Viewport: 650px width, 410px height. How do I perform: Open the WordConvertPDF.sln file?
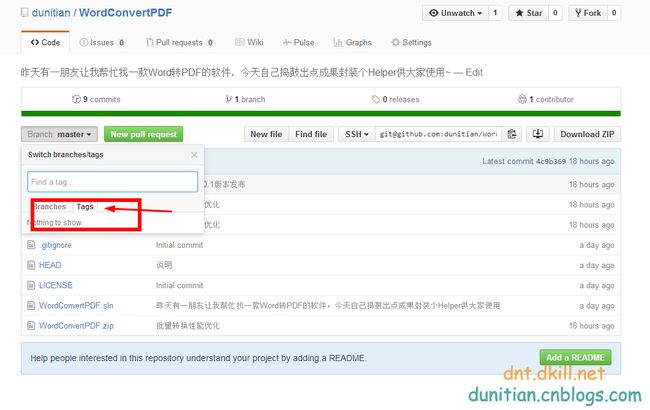(x=76, y=306)
